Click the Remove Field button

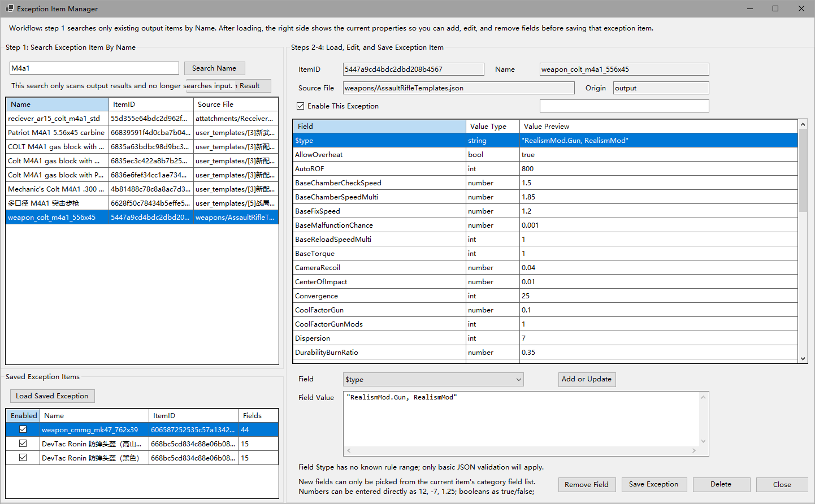tap(587, 484)
